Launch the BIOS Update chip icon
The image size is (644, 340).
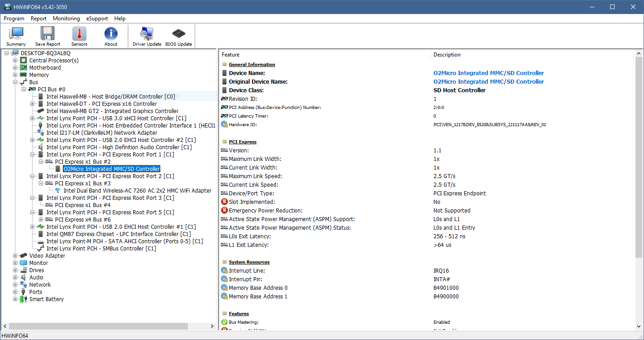click(178, 36)
